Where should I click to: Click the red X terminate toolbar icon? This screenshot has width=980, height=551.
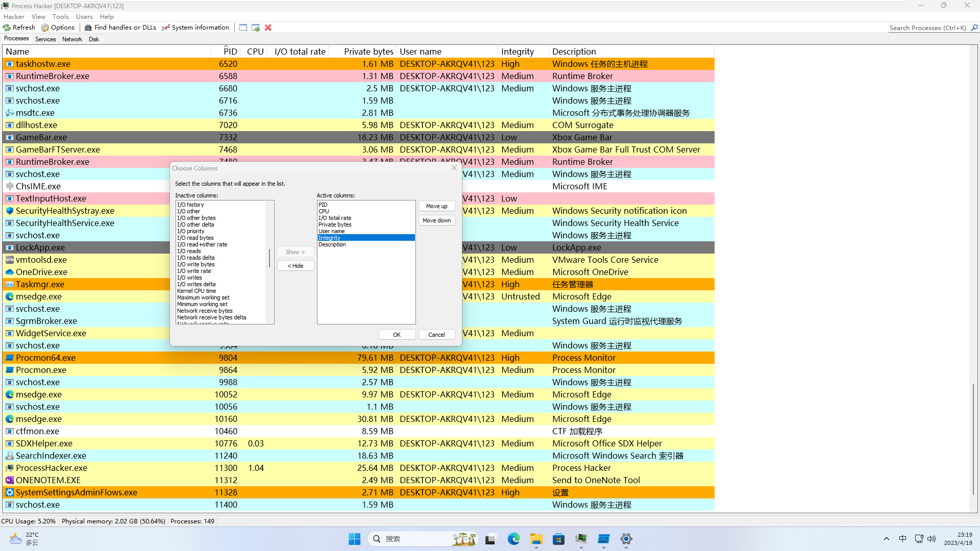pyautogui.click(x=268, y=28)
